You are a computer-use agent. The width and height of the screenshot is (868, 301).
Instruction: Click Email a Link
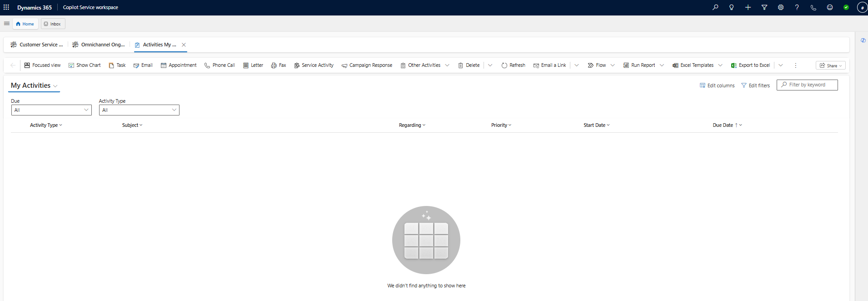[x=549, y=65]
